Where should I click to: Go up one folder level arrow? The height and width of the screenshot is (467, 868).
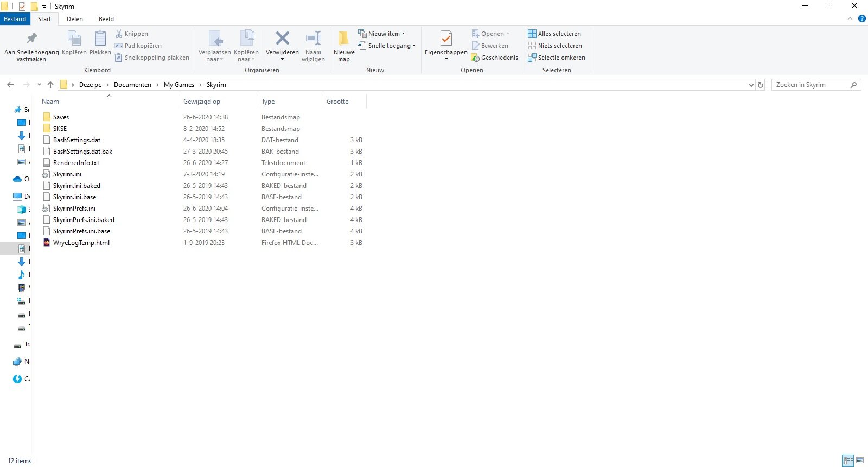pos(50,85)
